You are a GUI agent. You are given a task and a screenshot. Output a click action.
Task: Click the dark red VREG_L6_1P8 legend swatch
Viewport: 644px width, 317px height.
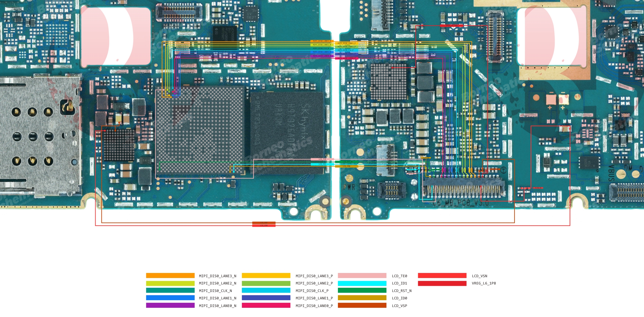point(442,283)
